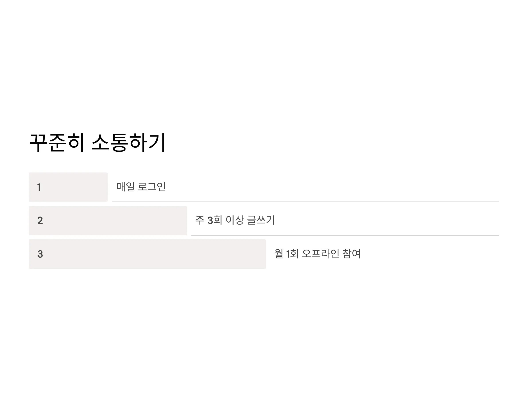532x399 pixels.
Task: Click the text 매일 로그인
Action: click(x=141, y=187)
